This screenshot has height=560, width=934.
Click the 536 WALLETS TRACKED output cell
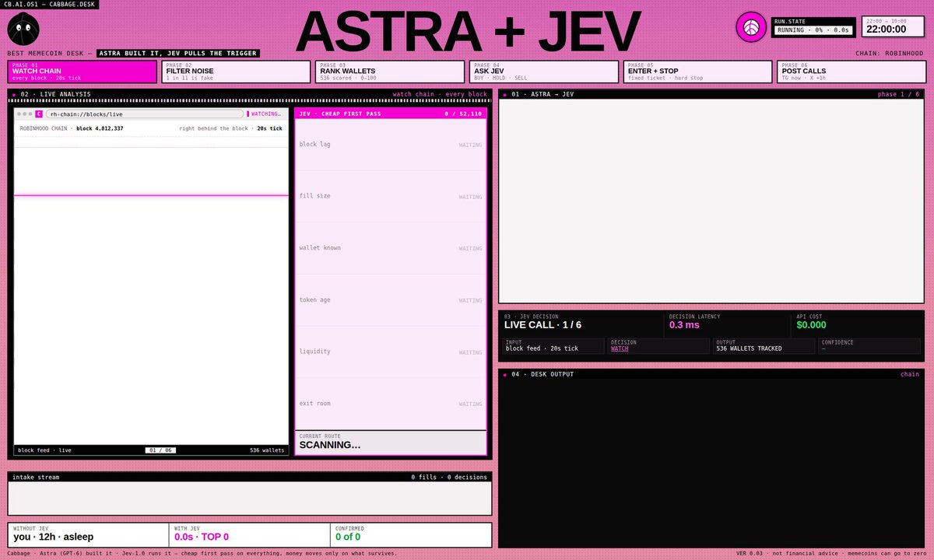pos(764,346)
